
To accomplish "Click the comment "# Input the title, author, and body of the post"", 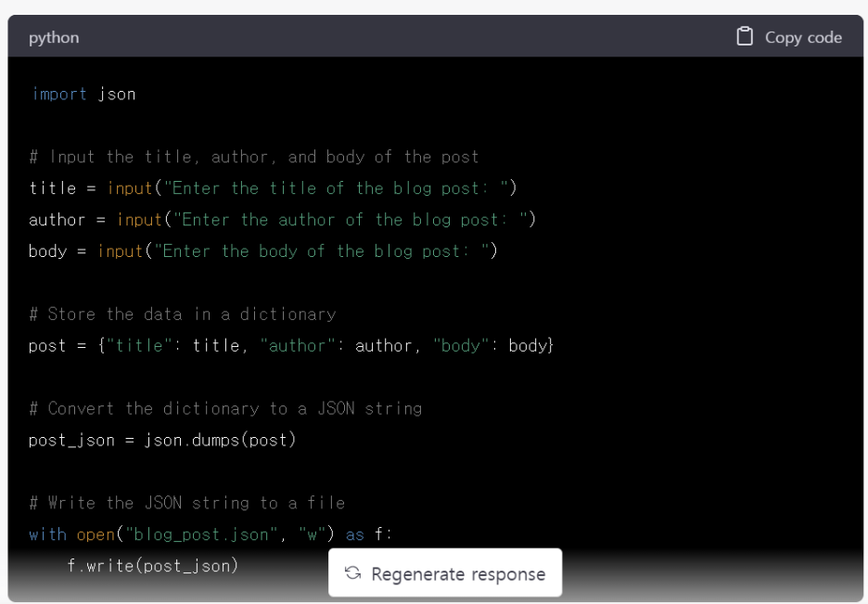I will point(254,157).
